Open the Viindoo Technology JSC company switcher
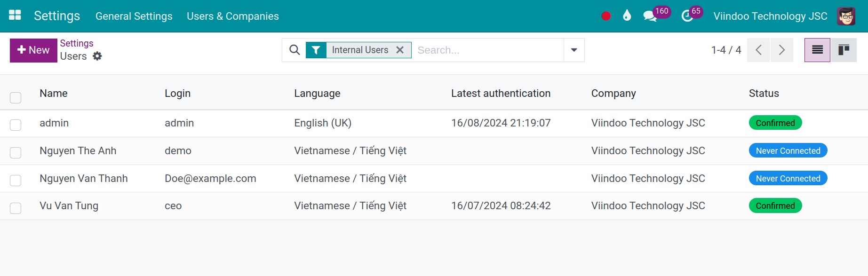 click(770, 16)
